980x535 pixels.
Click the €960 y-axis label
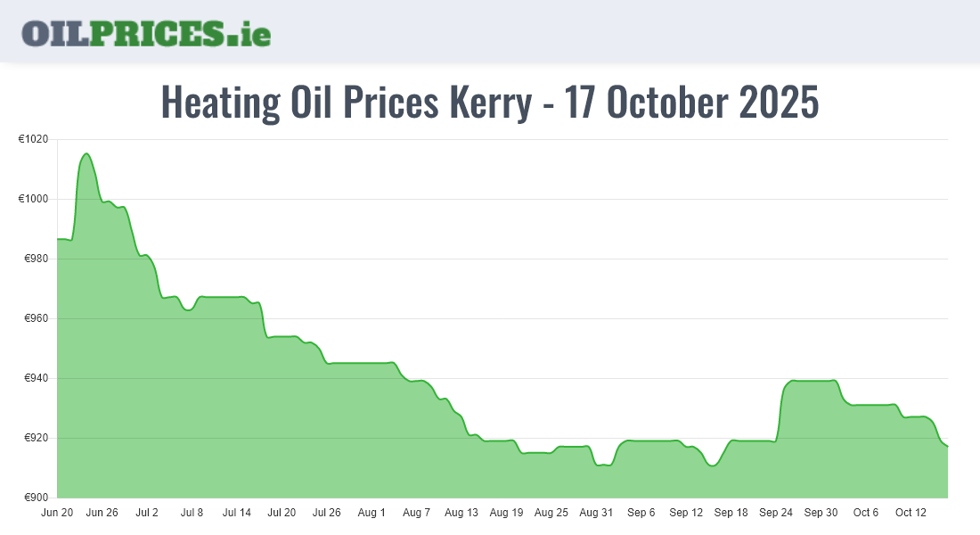point(35,318)
